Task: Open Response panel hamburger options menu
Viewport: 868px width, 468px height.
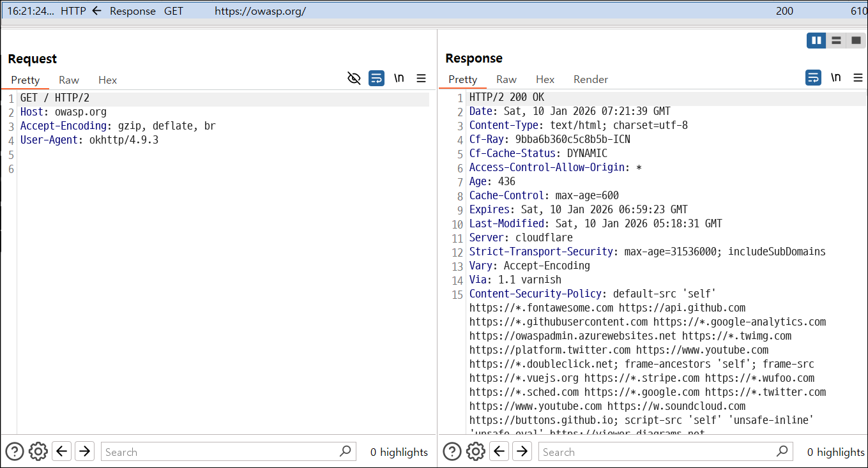Action: [x=857, y=78]
